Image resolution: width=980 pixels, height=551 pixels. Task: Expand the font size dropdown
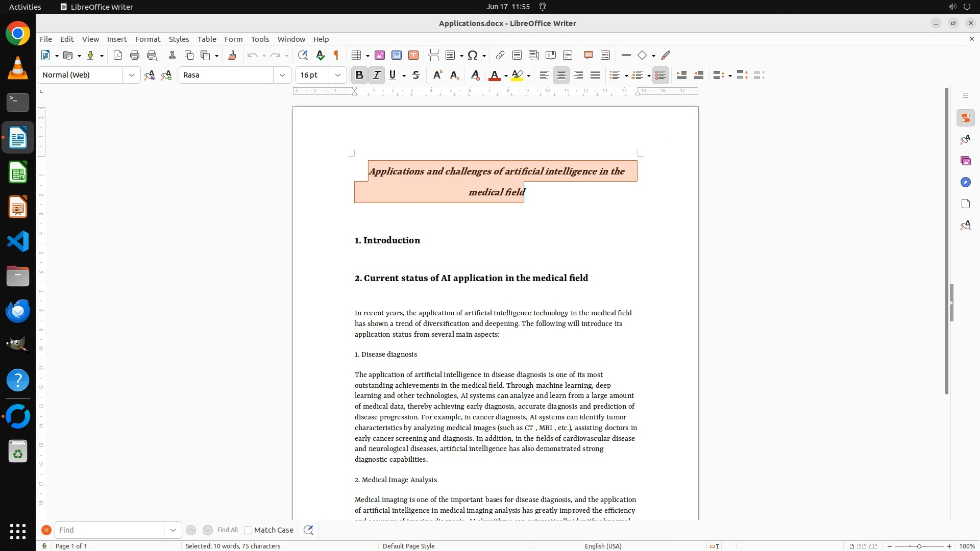coord(338,75)
